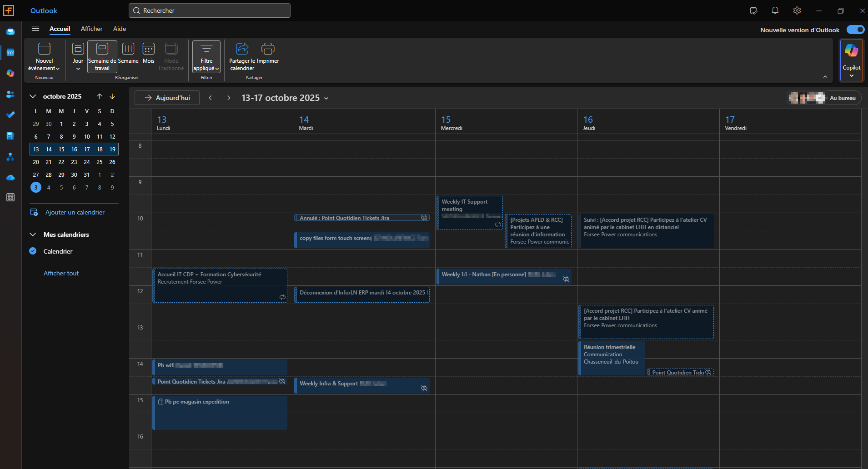Open Mail from the left sidebar
868x469 pixels.
pos(10,31)
